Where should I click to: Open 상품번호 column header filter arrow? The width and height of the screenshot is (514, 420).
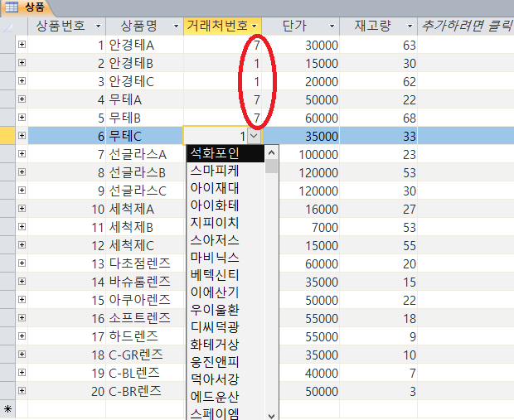click(99, 26)
